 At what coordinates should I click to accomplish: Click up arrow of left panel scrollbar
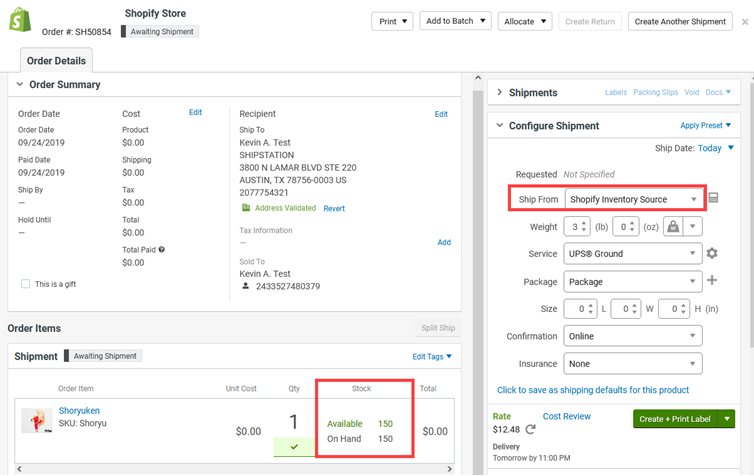(478, 77)
